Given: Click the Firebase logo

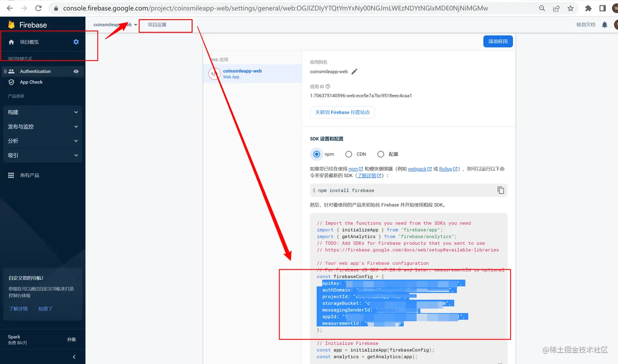Looking at the screenshot, I should 27,25.
